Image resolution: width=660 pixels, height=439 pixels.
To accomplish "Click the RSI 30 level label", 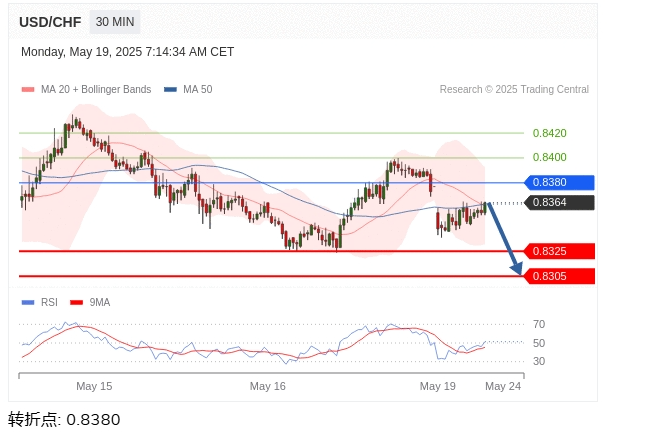I will pyautogui.click(x=539, y=361).
